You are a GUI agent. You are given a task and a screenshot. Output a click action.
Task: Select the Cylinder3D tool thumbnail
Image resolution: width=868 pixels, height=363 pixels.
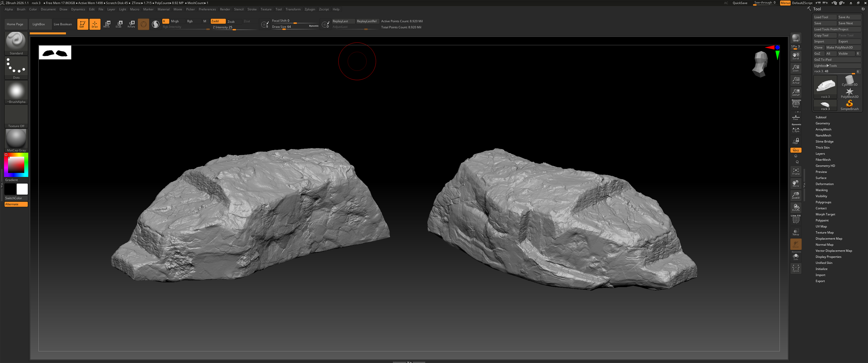click(849, 81)
